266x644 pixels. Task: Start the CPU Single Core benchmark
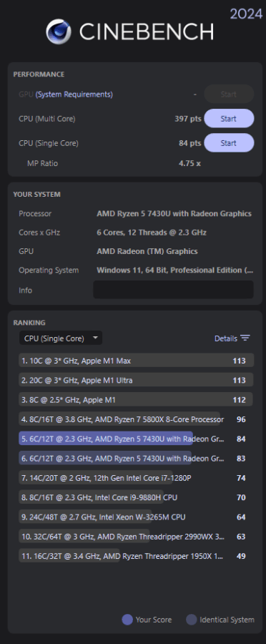(229, 143)
